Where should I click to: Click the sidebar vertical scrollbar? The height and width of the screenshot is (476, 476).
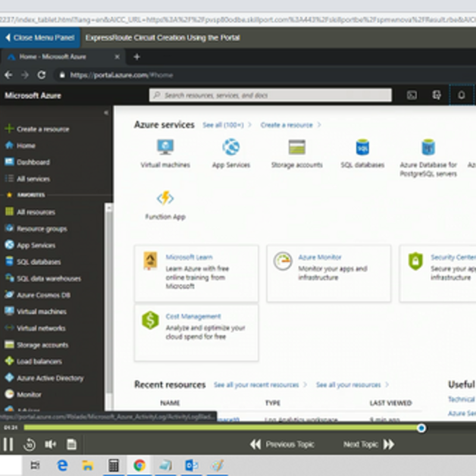click(109, 303)
